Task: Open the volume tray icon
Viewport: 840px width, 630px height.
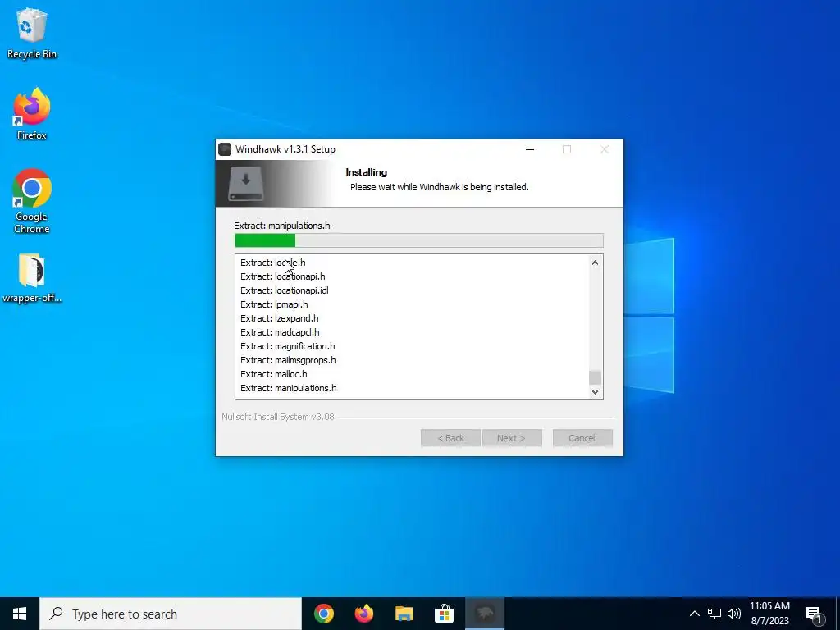Action: (x=734, y=614)
